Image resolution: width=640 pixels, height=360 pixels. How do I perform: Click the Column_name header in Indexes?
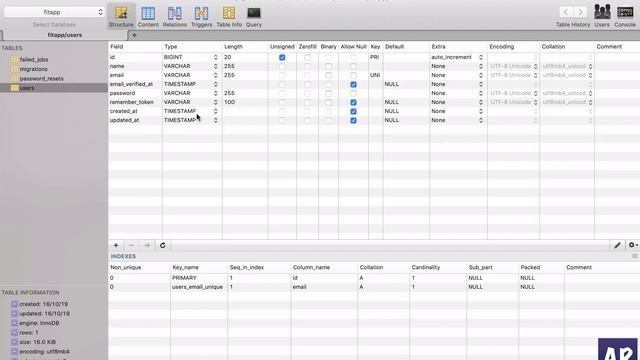[x=324, y=267]
